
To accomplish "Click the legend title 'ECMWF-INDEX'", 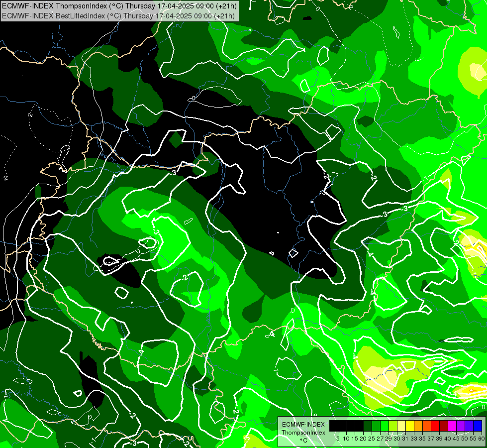I will coord(303,425).
